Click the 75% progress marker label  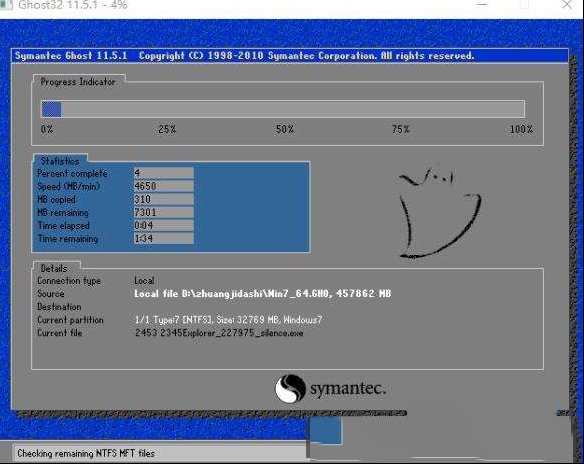(400, 130)
